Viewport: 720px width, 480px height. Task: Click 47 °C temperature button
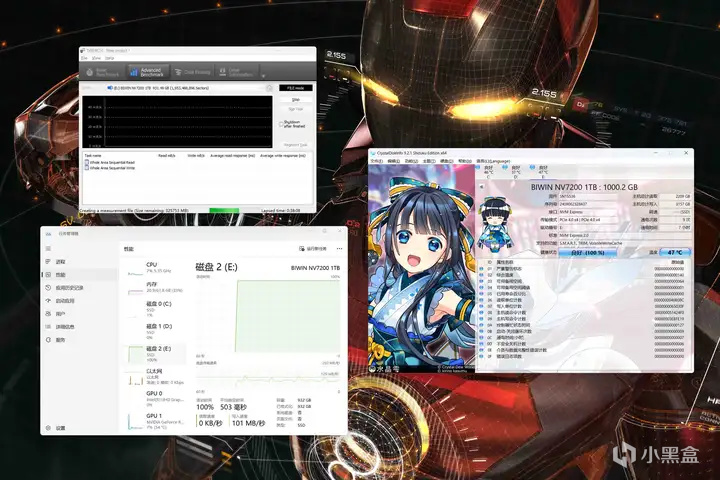tap(675, 253)
